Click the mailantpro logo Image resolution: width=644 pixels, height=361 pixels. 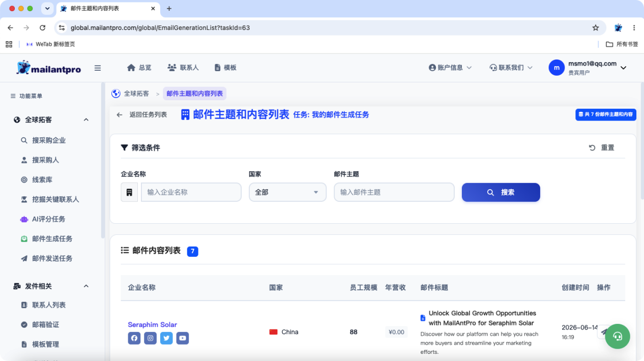pyautogui.click(x=48, y=68)
